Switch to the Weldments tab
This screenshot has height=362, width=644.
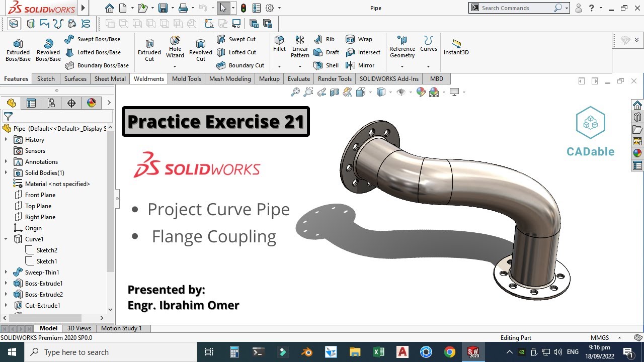(149, 79)
